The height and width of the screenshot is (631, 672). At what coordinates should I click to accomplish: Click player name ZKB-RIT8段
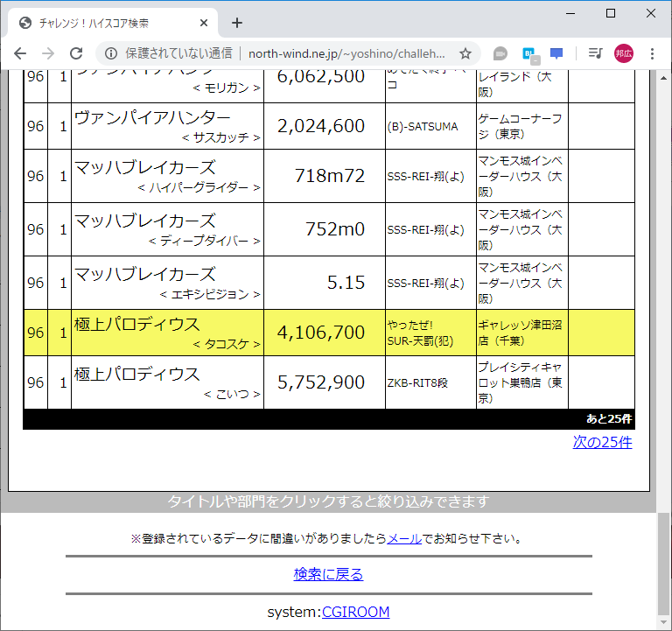417,382
